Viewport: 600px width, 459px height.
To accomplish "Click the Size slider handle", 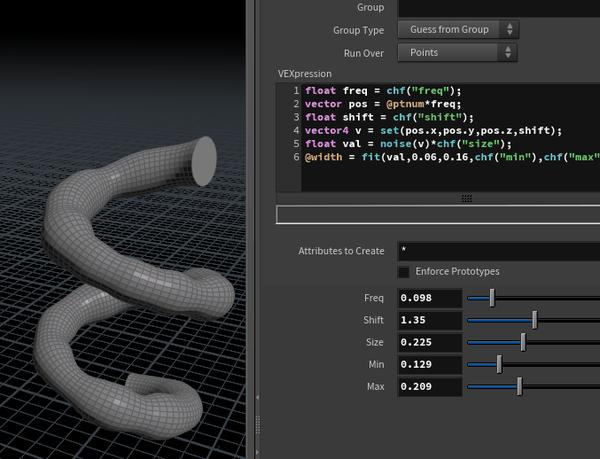I will 523,342.
